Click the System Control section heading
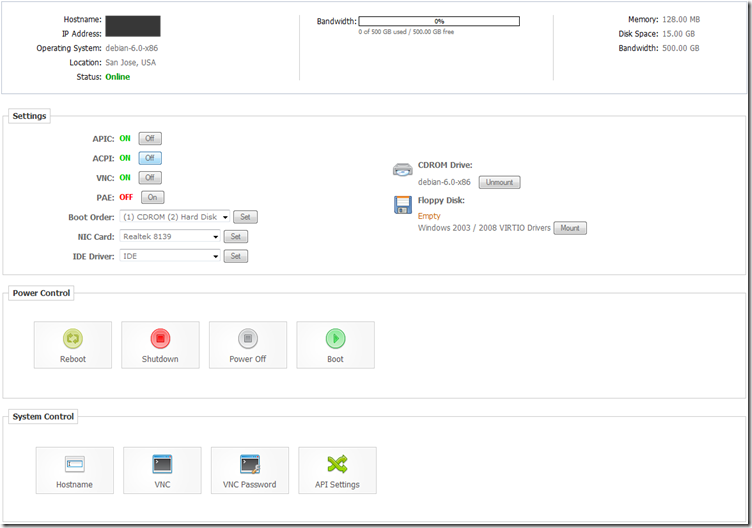The image size is (752, 528). coord(43,417)
